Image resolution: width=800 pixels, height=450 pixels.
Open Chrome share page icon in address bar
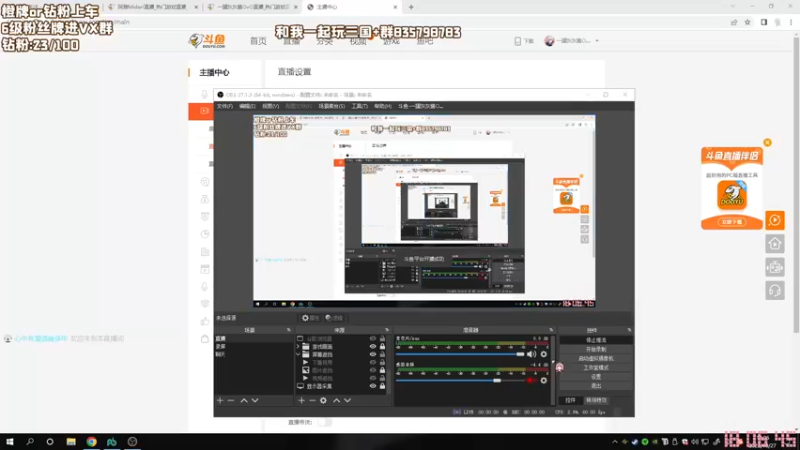click(x=734, y=22)
